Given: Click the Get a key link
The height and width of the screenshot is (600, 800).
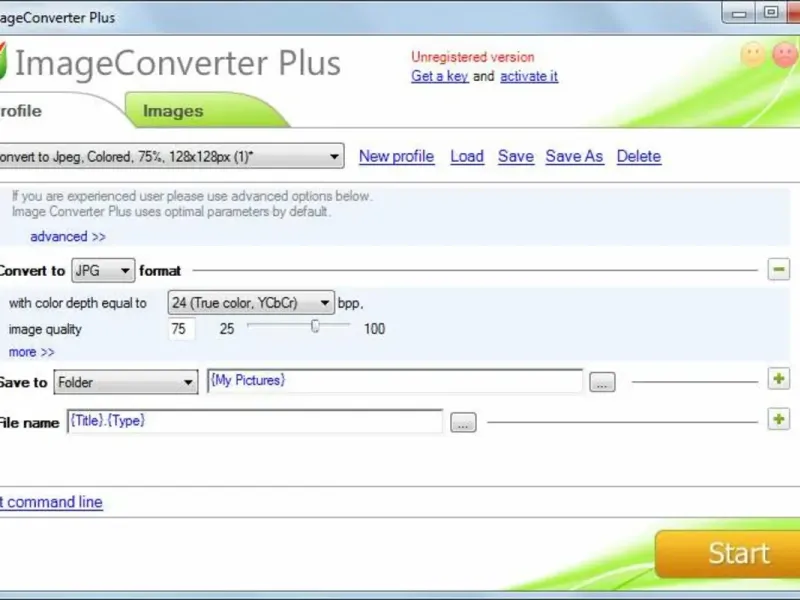Looking at the screenshot, I should pos(440,76).
